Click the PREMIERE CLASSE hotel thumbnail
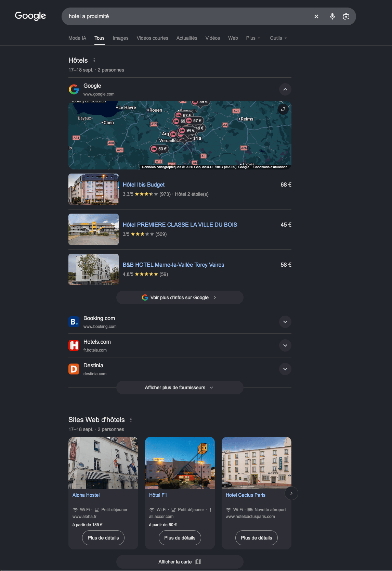The height and width of the screenshot is (571, 392). click(93, 229)
